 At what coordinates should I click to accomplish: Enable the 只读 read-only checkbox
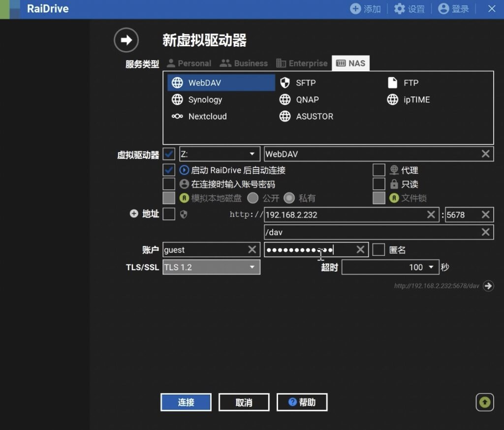[x=378, y=184]
